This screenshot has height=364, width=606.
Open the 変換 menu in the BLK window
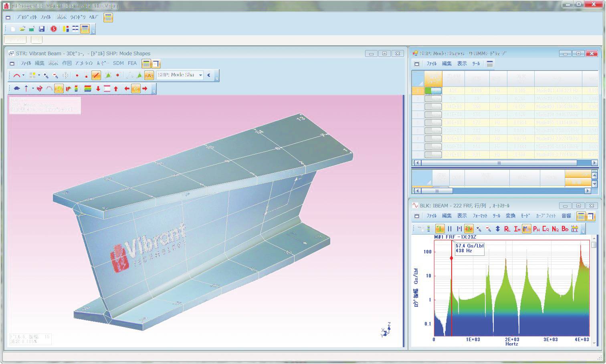point(510,216)
